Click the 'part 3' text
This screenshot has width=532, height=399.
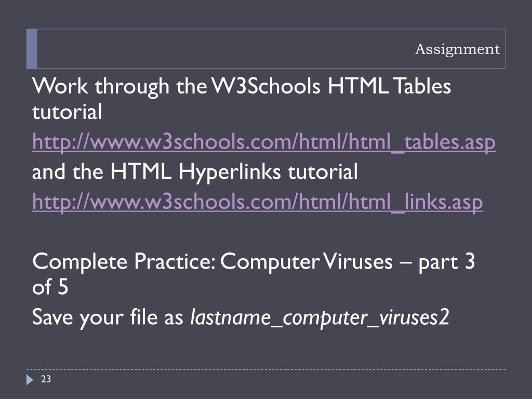point(446,262)
